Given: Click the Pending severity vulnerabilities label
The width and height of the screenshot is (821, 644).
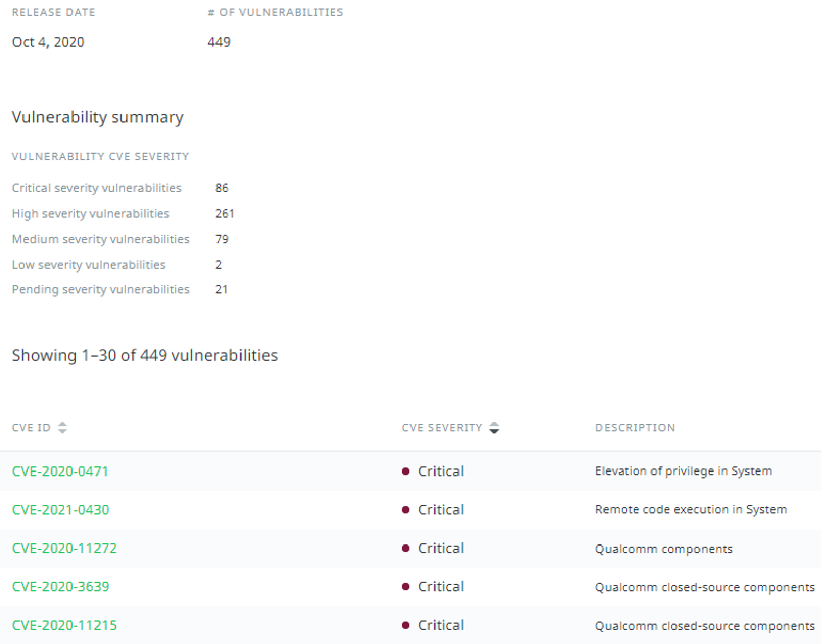Looking at the screenshot, I should 101,290.
